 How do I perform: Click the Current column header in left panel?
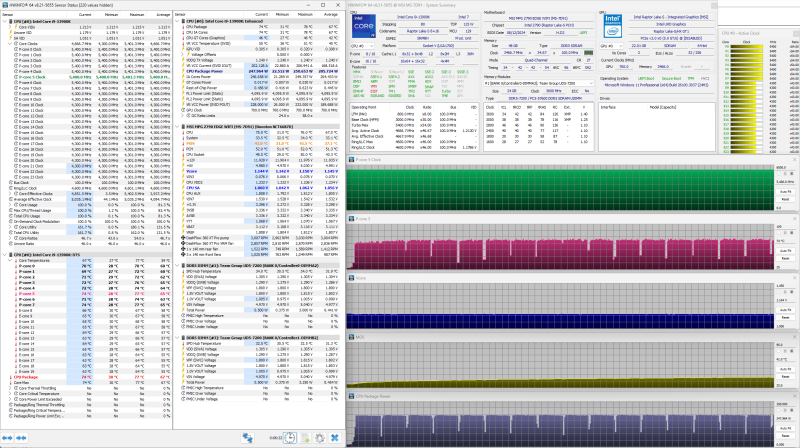click(x=79, y=14)
